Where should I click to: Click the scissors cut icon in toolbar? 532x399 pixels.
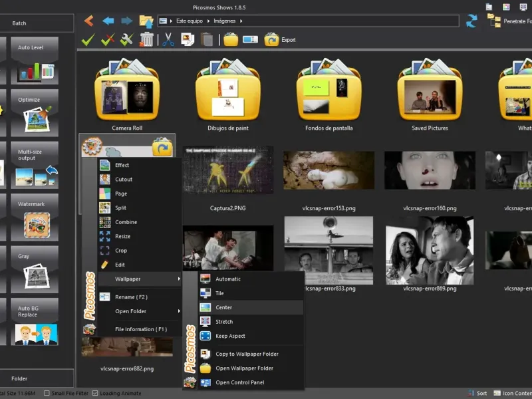point(168,40)
